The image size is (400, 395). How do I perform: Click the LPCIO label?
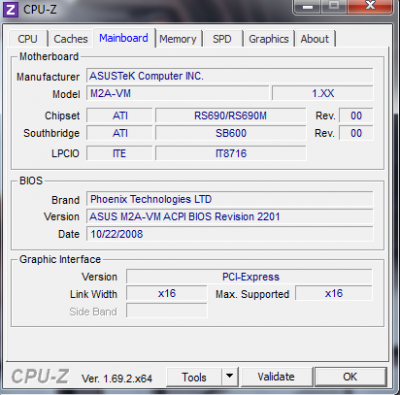pyautogui.click(x=65, y=154)
